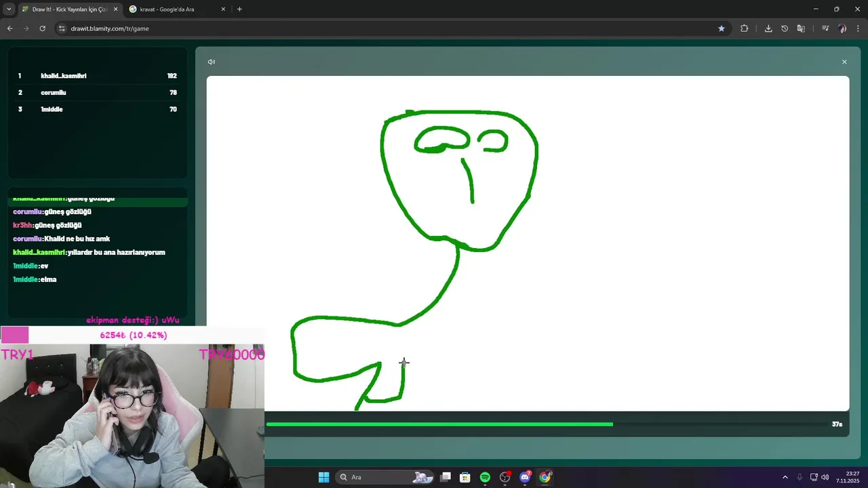View site information icon in address bar
This screenshot has height=488, width=868.
coord(62,28)
